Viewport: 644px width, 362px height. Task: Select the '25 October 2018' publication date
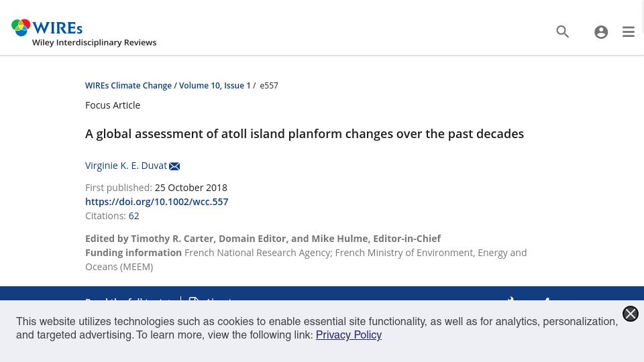tap(191, 188)
